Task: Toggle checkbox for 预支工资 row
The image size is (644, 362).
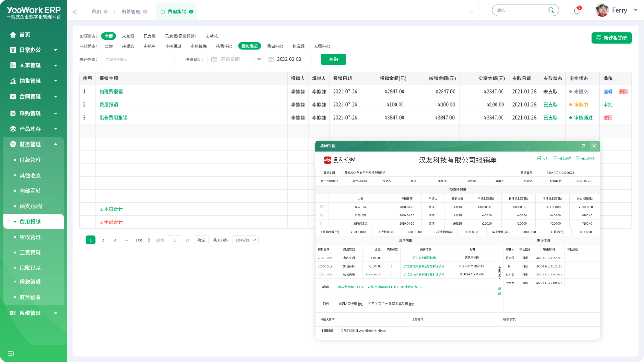Action: (x=322, y=207)
